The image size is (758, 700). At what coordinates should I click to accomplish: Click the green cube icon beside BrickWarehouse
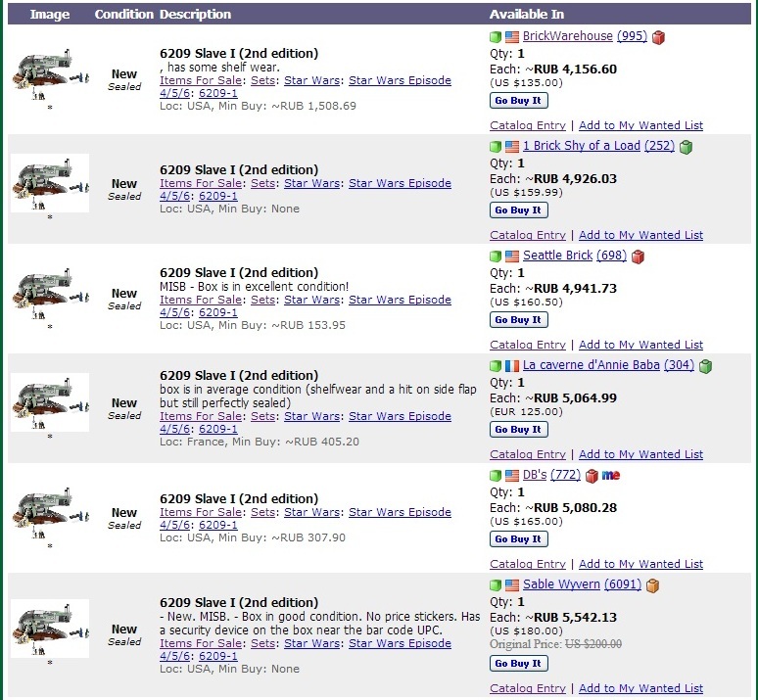[x=495, y=37]
